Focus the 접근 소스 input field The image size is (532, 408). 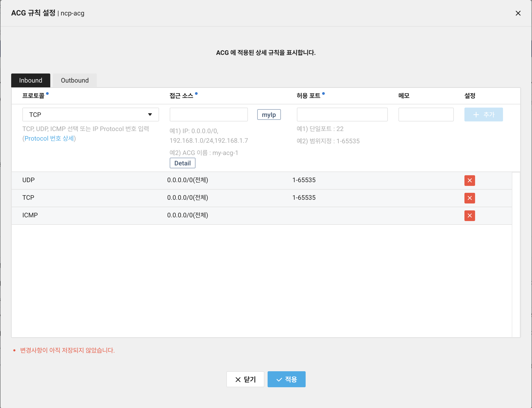tap(209, 115)
